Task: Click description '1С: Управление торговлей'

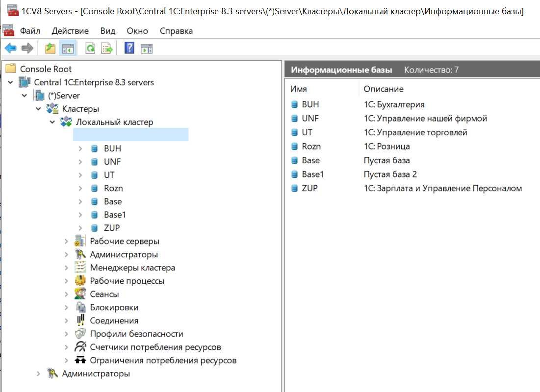Action: pos(415,132)
